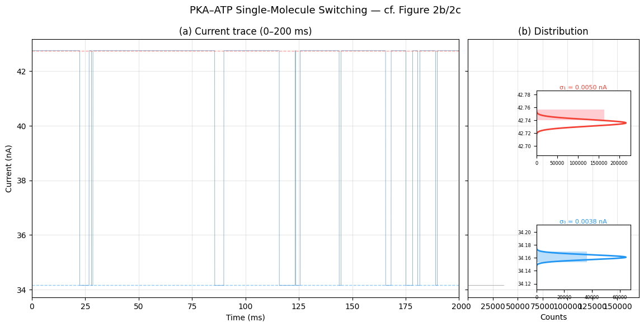Click the 'Time (ms)' x-axis label
644x327 pixels.
[x=245, y=317]
